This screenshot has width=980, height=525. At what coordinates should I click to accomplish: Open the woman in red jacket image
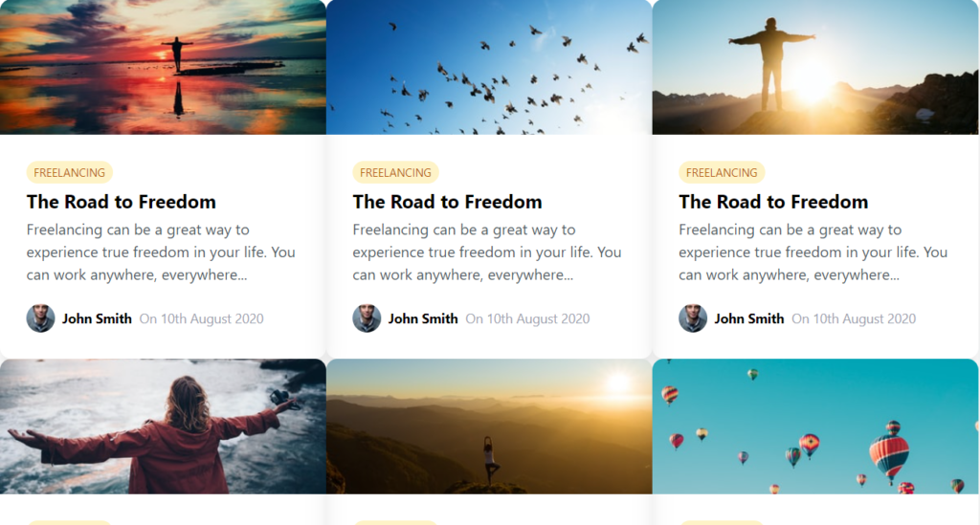pos(163,427)
